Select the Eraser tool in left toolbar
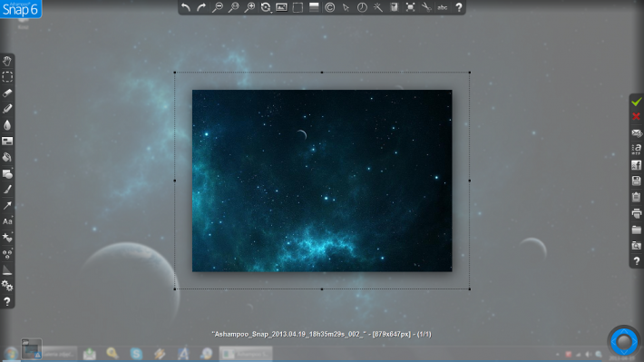 (7, 93)
